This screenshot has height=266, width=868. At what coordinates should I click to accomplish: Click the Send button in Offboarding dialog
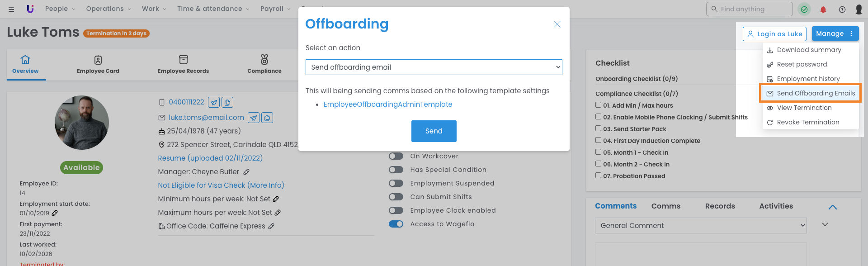coord(434,131)
